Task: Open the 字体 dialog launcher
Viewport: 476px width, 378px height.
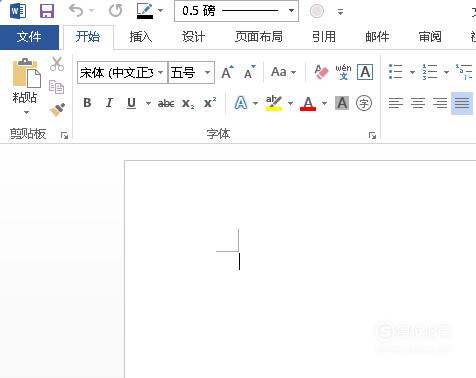Action: (x=372, y=135)
